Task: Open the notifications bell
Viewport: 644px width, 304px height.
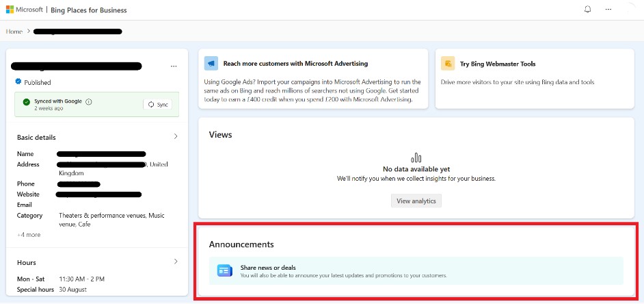Action: click(588, 10)
